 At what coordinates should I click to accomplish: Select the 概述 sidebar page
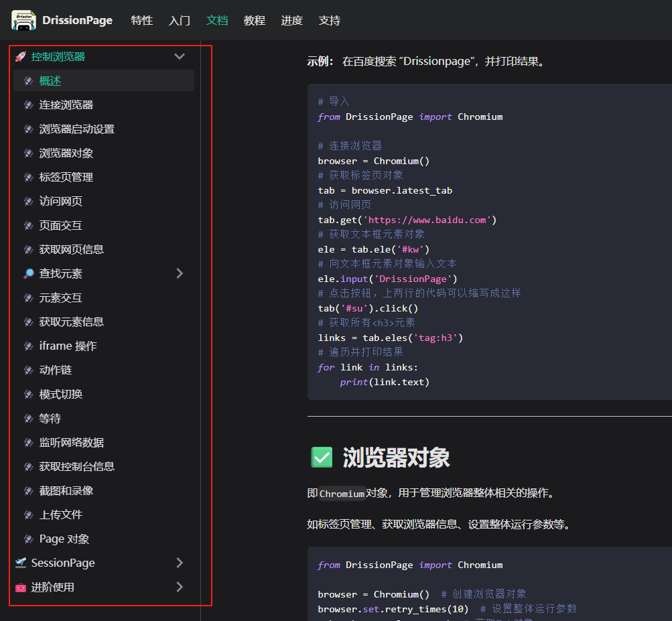point(104,80)
